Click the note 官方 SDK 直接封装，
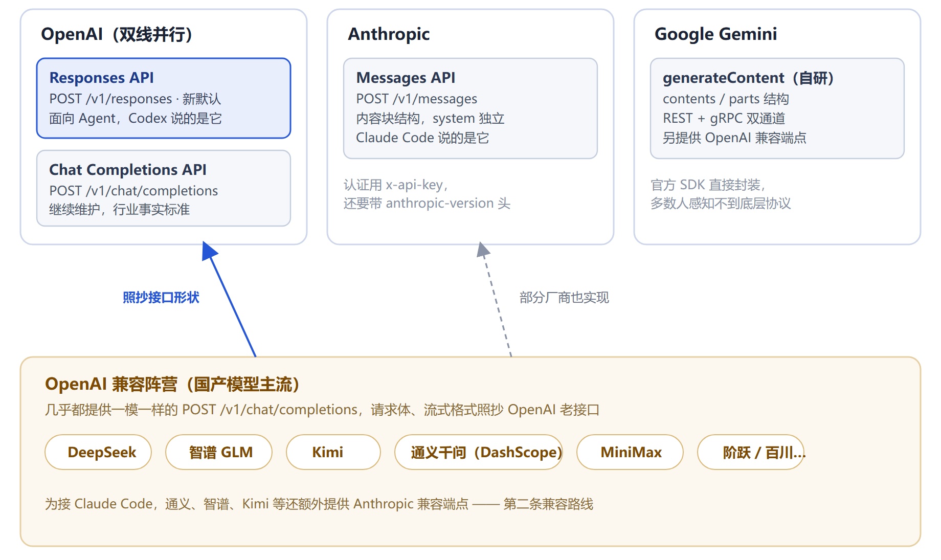Screen dimensions: 941x560 [708, 185]
